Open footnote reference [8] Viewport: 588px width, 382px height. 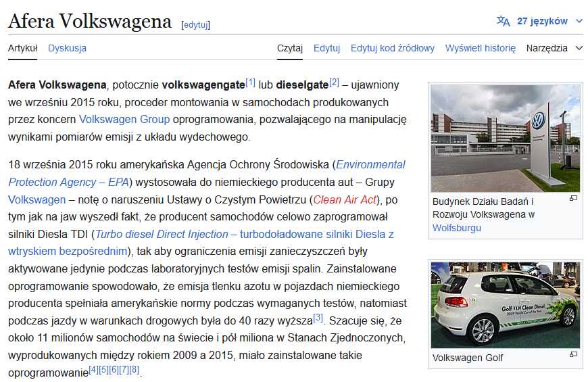point(134,370)
